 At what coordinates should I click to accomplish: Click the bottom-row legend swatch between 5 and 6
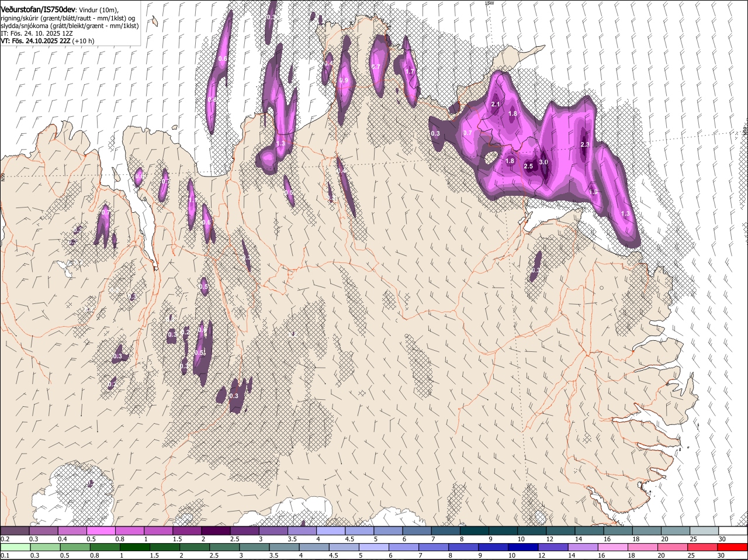point(374,547)
